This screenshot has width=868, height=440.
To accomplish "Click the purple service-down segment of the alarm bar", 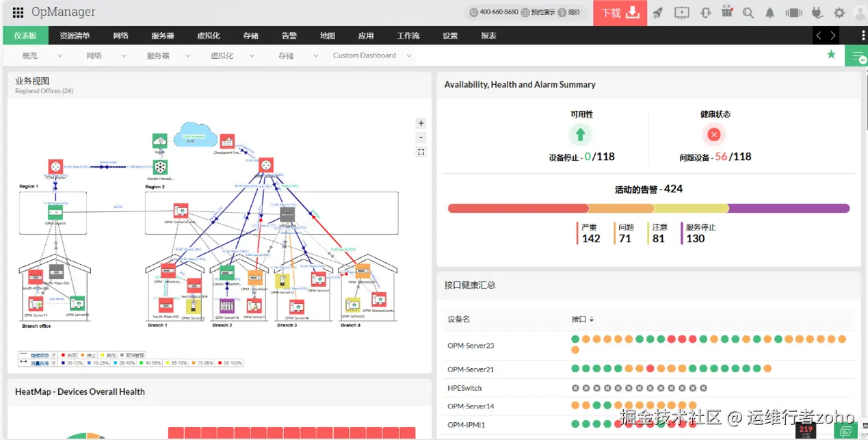I will tap(789, 208).
